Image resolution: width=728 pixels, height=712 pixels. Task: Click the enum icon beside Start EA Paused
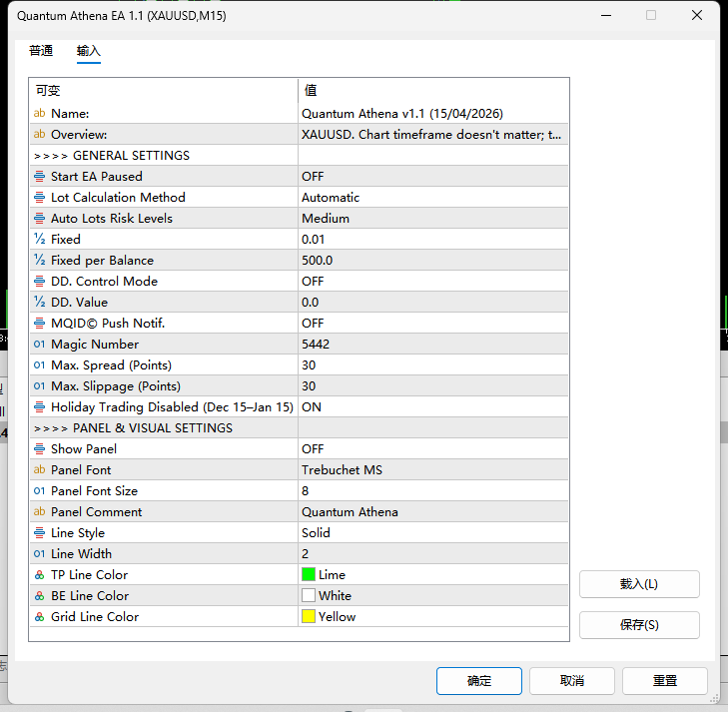coord(40,177)
